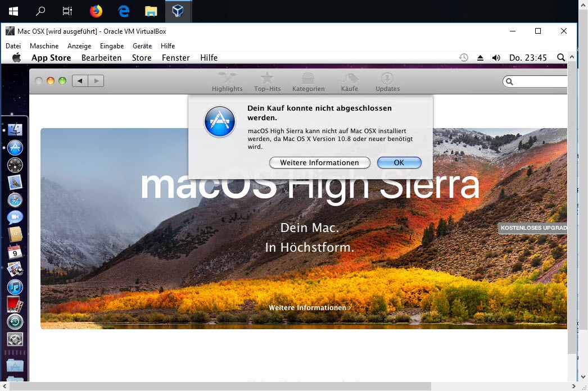588x391 pixels.
Task: Open the Käufe tab
Action: tap(350, 82)
